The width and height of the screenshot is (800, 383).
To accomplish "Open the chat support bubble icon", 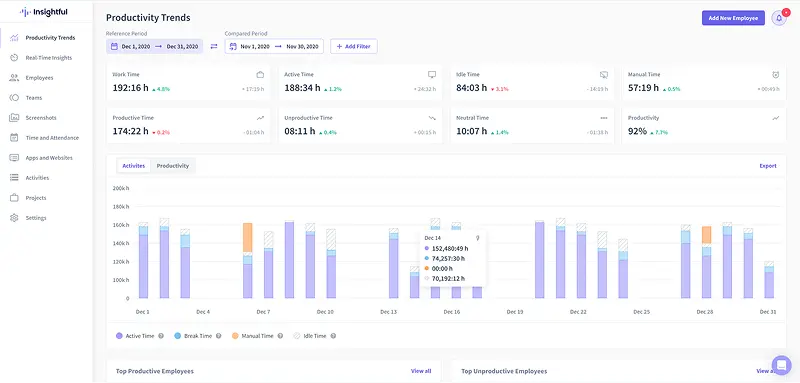I will (x=781, y=365).
